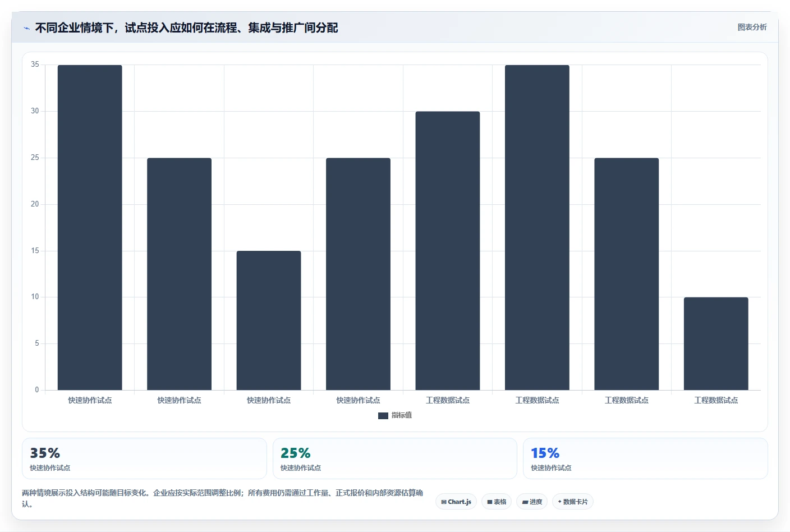
Task: Toggle the 指标值 legend color box
Action: tap(383, 416)
